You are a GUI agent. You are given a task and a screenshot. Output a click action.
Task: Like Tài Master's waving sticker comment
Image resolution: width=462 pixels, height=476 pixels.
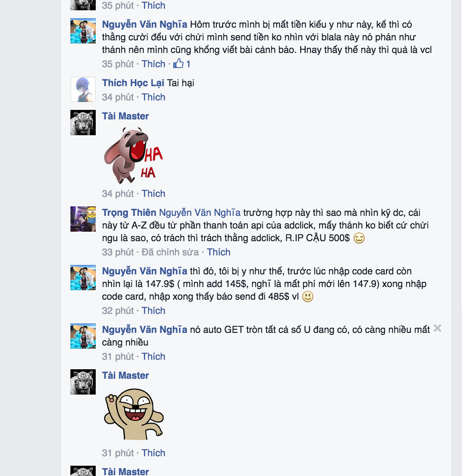(x=153, y=453)
